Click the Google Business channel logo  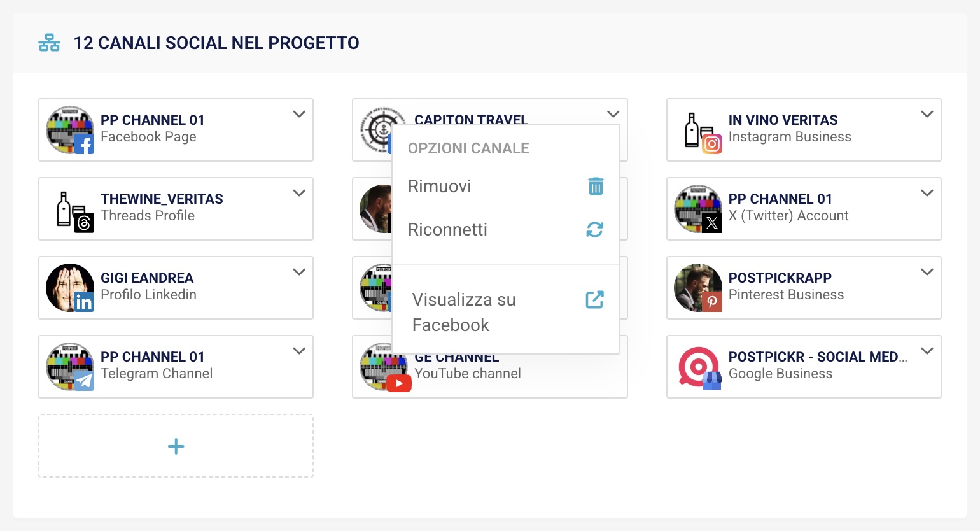click(699, 367)
